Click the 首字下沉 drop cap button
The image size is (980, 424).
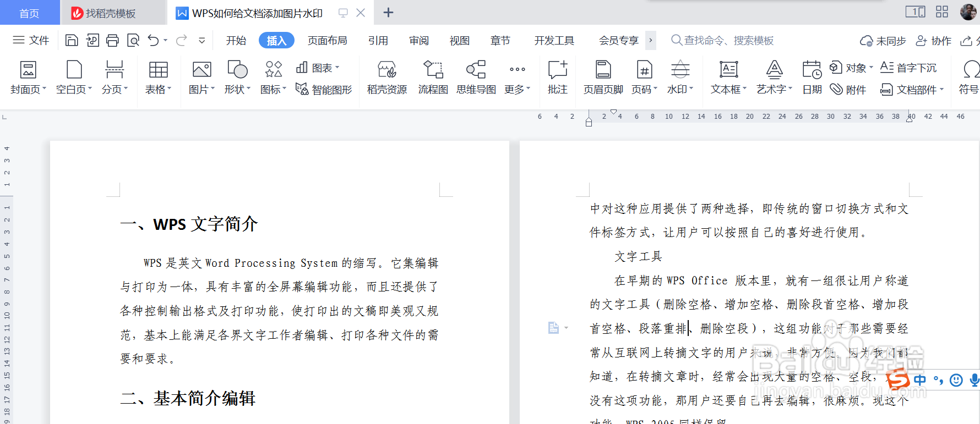[x=908, y=68]
